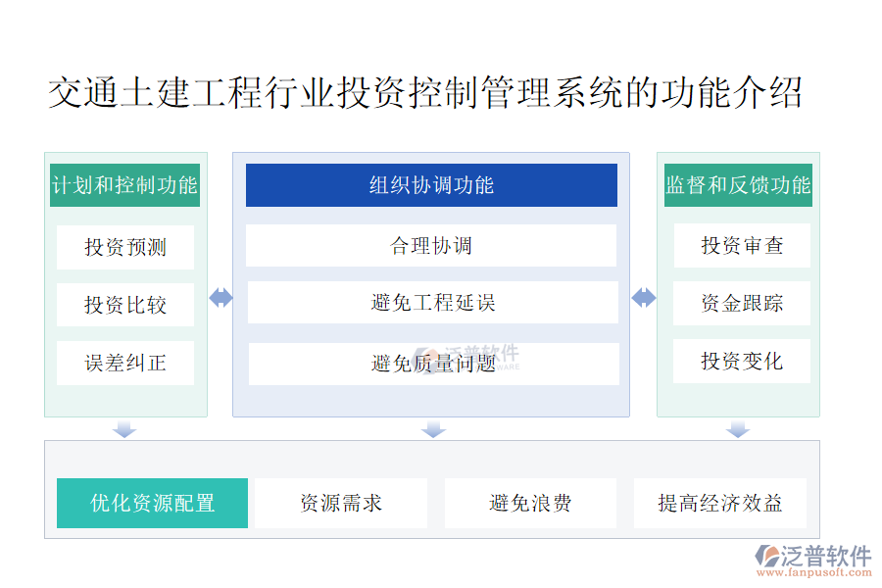Open the 资金跟踪 item
This screenshot has width=882, height=588.
coord(742,303)
